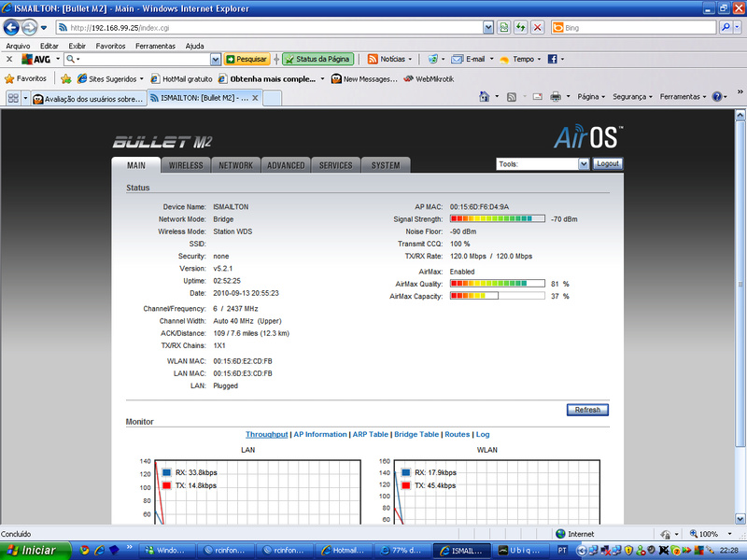Click the add-to-favorites bar star icon
This screenshot has height=560, width=747.
(66, 78)
